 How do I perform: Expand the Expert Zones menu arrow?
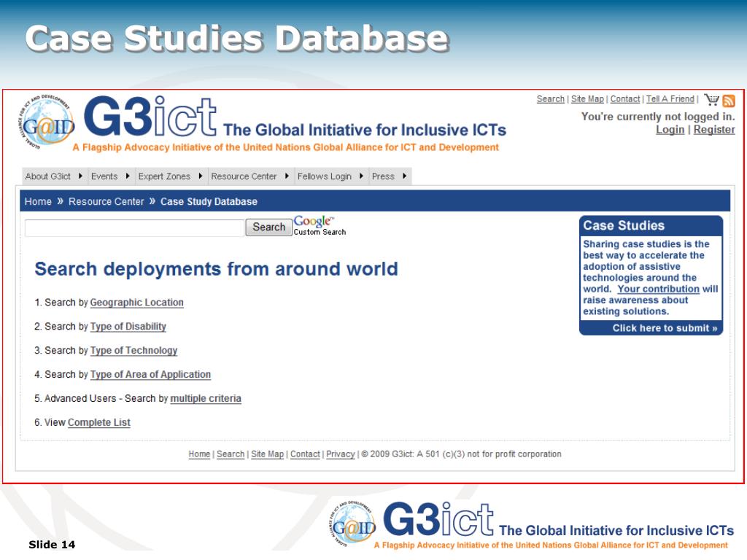click(x=201, y=176)
